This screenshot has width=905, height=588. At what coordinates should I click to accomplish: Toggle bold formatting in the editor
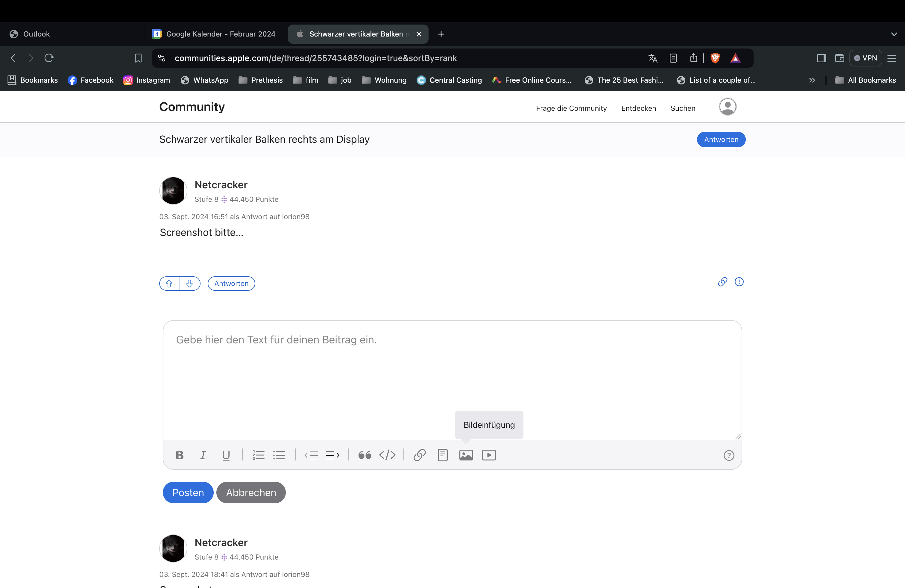point(180,455)
